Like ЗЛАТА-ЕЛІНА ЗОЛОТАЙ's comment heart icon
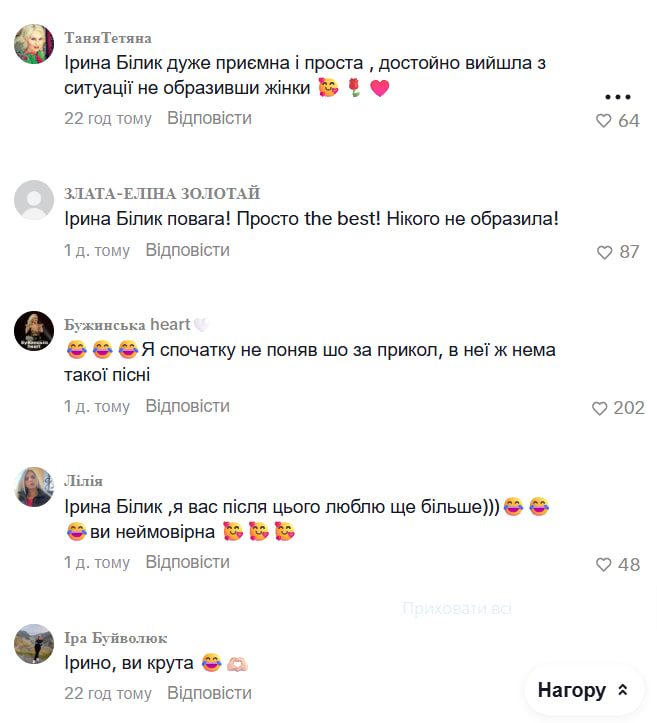This screenshot has width=657, height=723. [x=604, y=252]
